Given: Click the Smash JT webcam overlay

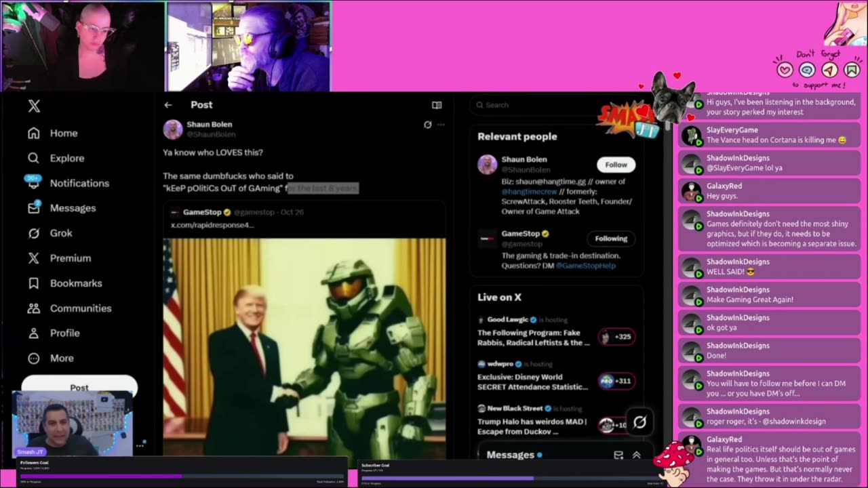Looking at the screenshot, I should click(73, 424).
